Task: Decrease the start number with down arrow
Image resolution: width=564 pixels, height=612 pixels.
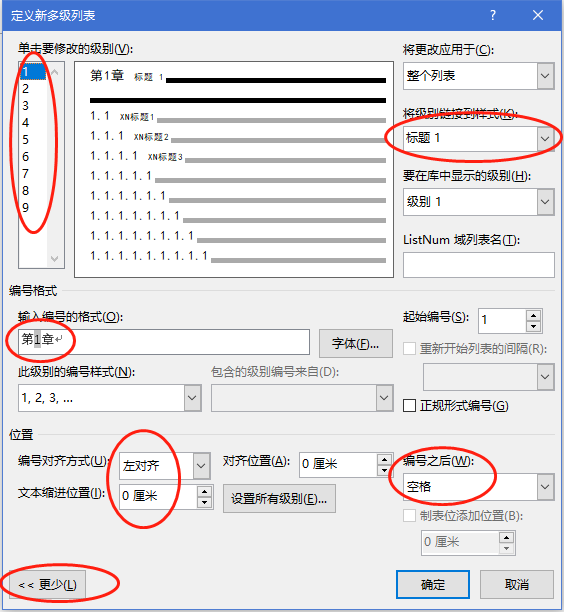Action: pyautogui.click(x=533, y=326)
